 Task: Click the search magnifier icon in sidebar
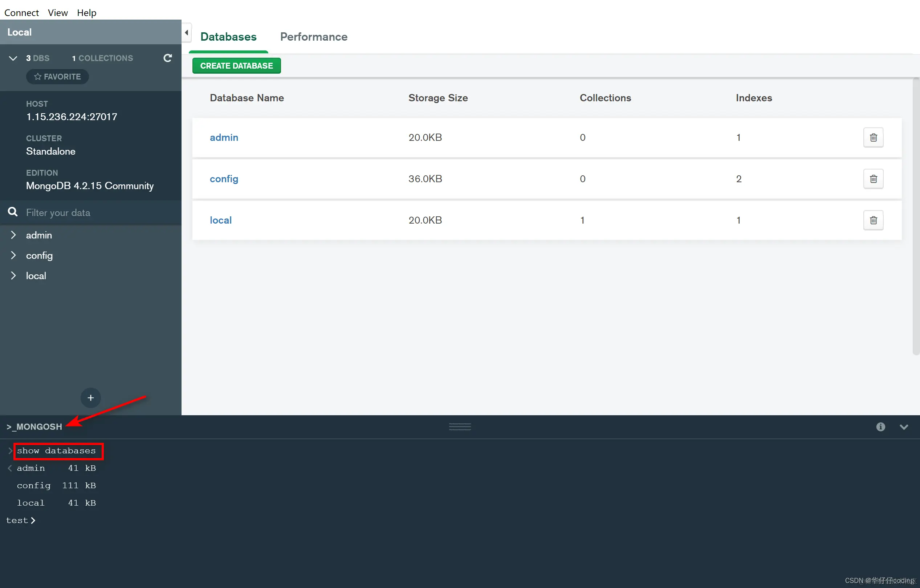click(13, 212)
